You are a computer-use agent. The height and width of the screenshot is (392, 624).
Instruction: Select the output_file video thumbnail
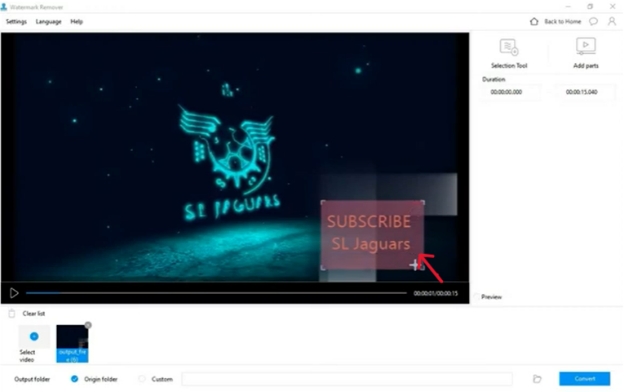72,343
